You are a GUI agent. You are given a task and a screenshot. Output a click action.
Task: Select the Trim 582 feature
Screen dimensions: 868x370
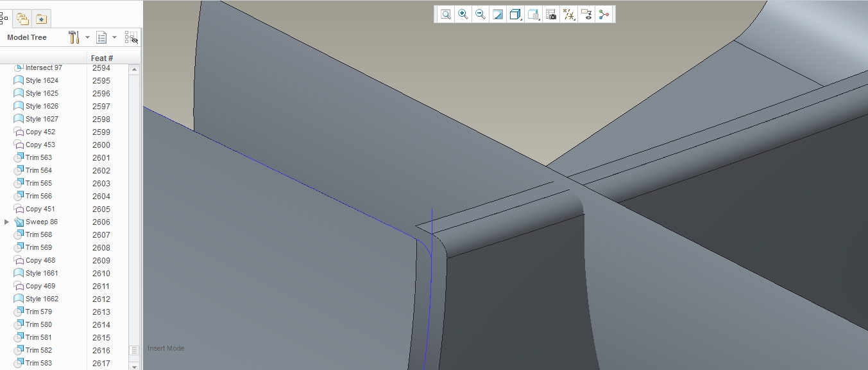[x=38, y=350]
